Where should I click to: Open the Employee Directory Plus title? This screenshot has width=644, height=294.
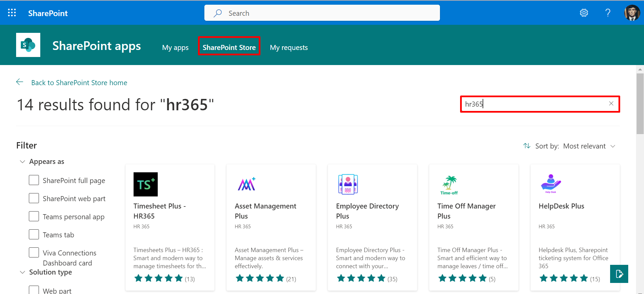[367, 211]
